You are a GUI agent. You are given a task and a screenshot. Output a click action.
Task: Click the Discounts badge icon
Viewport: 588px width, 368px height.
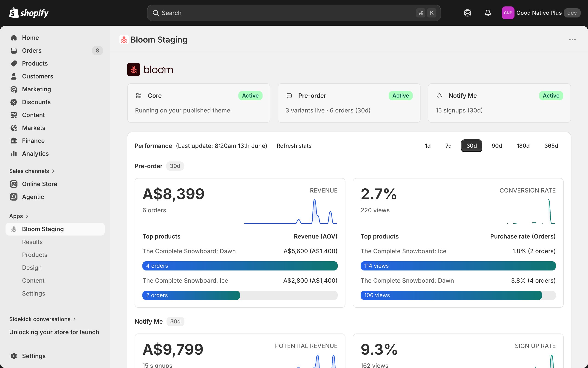tap(14, 102)
